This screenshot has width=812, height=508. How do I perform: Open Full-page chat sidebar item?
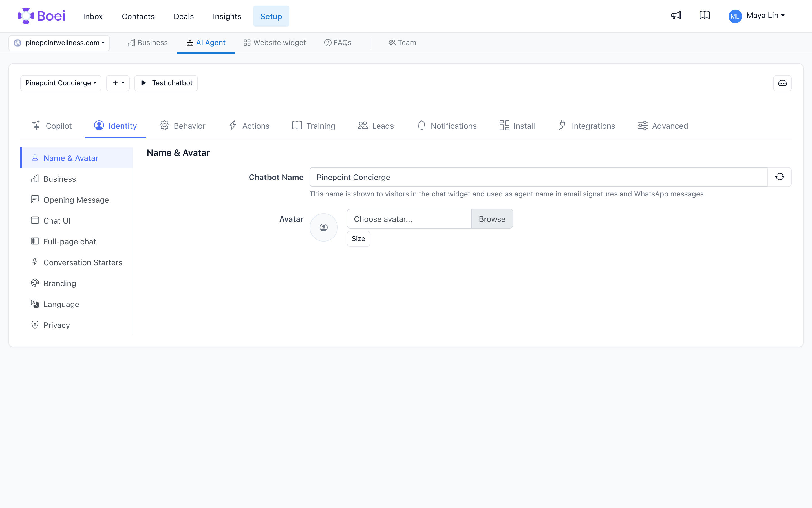pyautogui.click(x=76, y=242)
